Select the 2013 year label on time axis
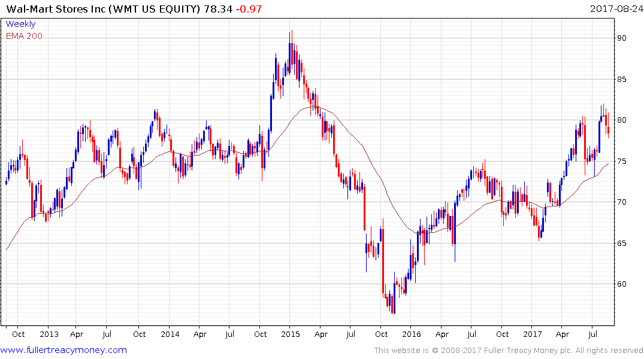Screen dimensions: 644x359 49,334
